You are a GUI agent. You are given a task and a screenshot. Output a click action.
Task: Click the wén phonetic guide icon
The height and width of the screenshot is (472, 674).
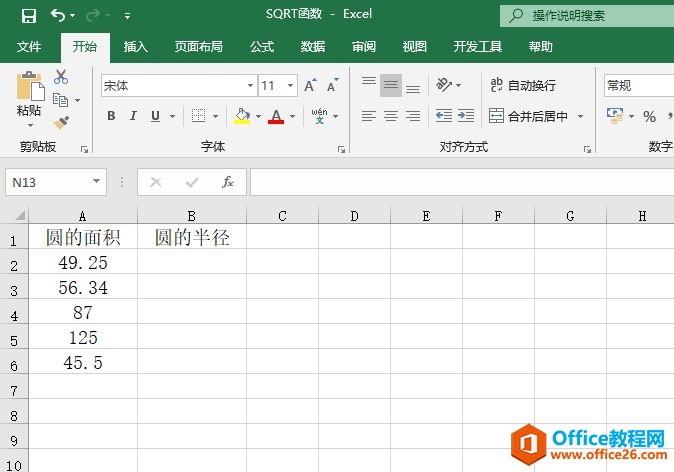[x=319, y=116]
